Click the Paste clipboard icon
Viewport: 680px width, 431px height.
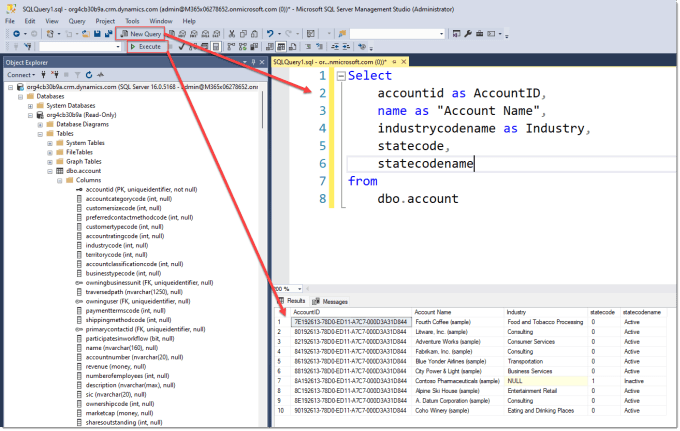pos(254,33)
